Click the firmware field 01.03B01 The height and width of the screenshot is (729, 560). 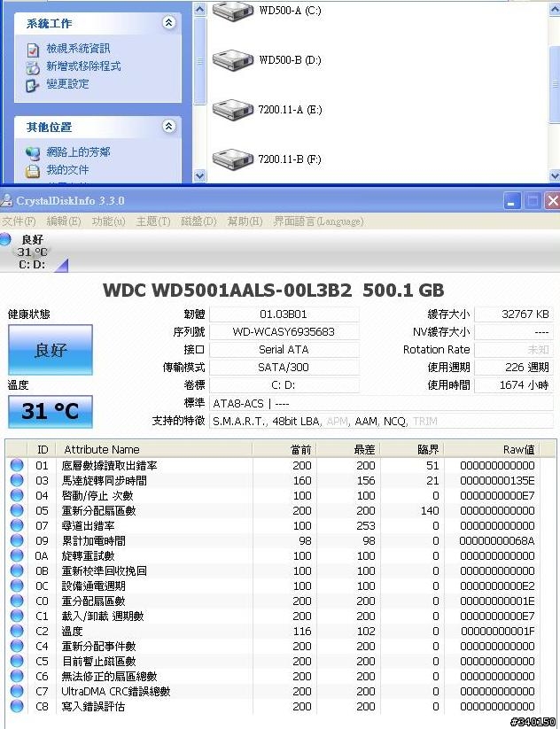[284, 314]
